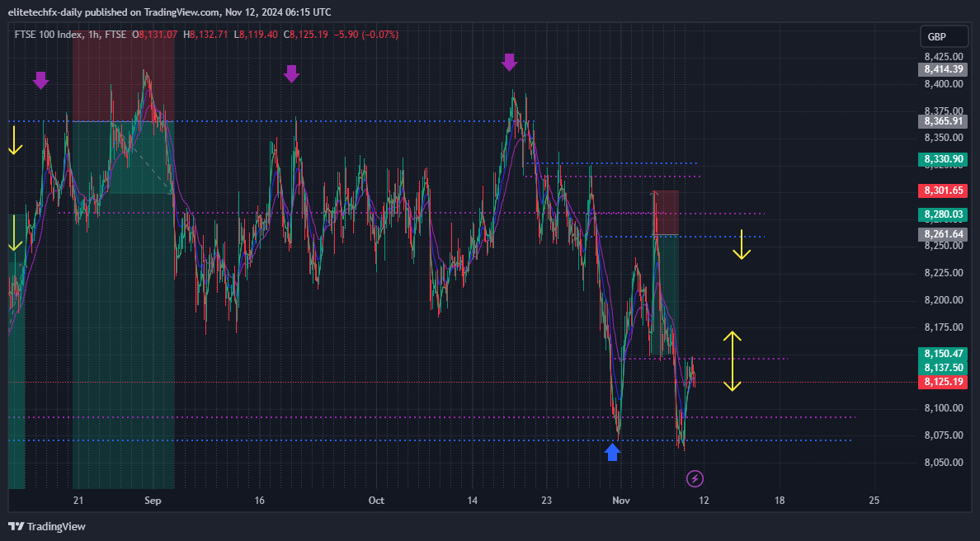Click the 8,200.00 price axis tick
Image resolution: width=980 pixels, height=541 pixels.
coord(944,300)
